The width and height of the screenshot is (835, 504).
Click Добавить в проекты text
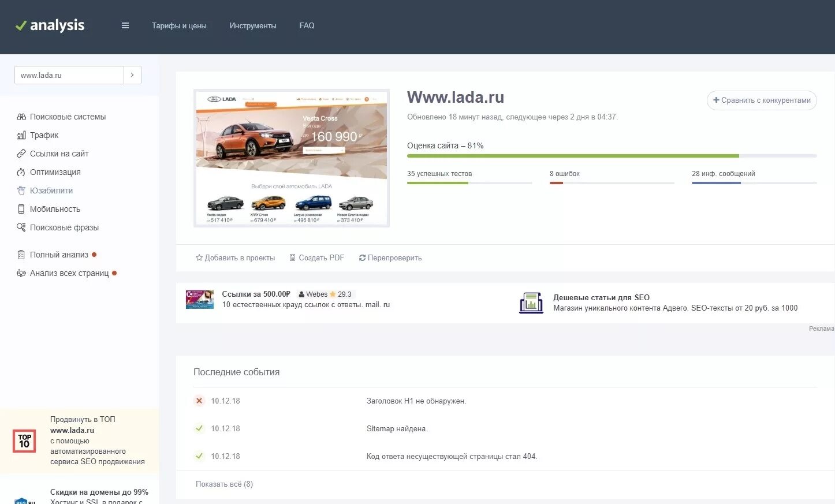point(240,258)
